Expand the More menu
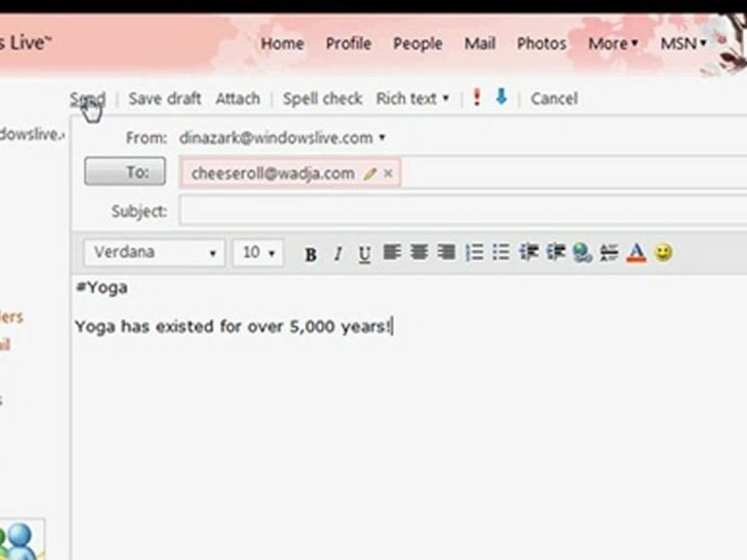The image size is (747, 560). (x=612, y=44)
